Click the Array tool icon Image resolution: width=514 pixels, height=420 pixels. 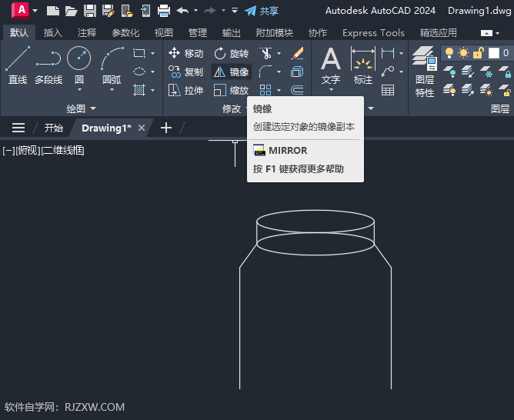265,90
